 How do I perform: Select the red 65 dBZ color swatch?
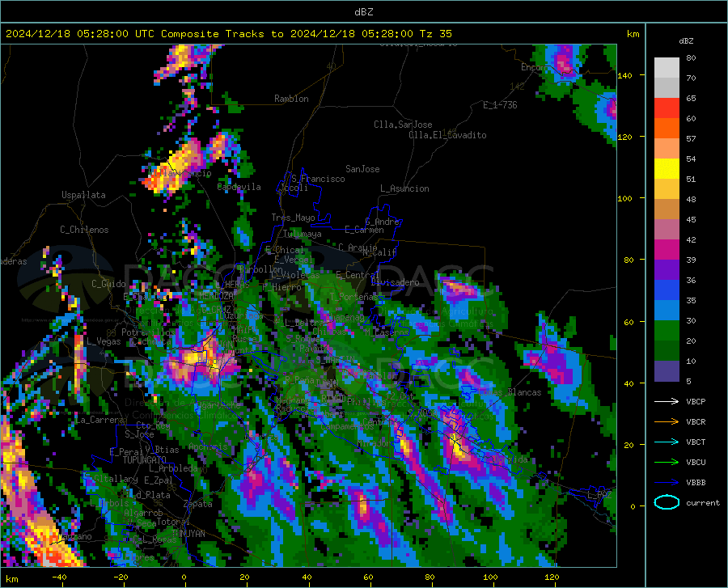(x=667, y=108)
